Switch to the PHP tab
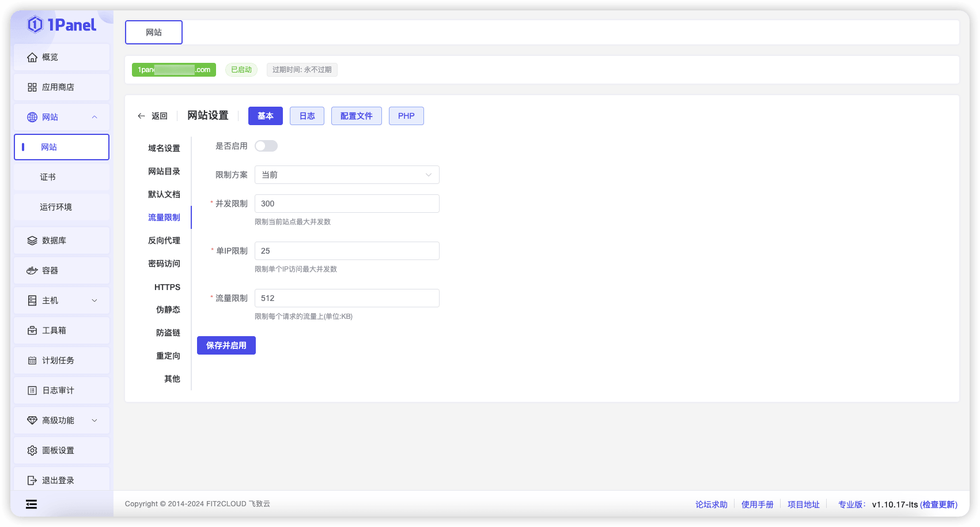Image resolution: width=980 pixels, height=527 pixels. tap(406, 116)
